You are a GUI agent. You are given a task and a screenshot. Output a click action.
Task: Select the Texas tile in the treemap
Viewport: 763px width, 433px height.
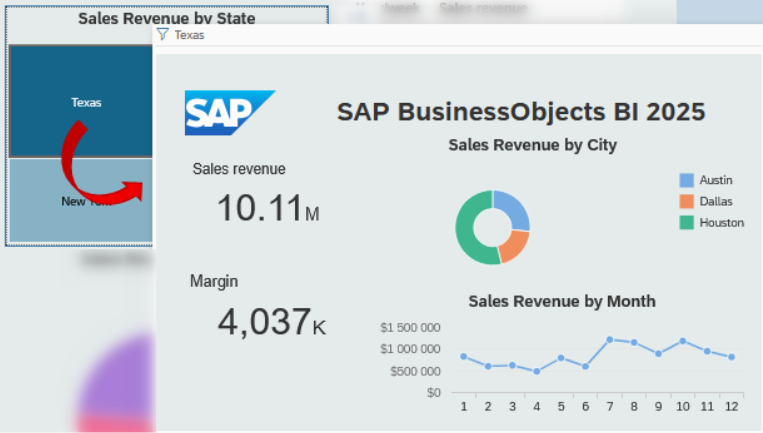[x=80, y=101]
